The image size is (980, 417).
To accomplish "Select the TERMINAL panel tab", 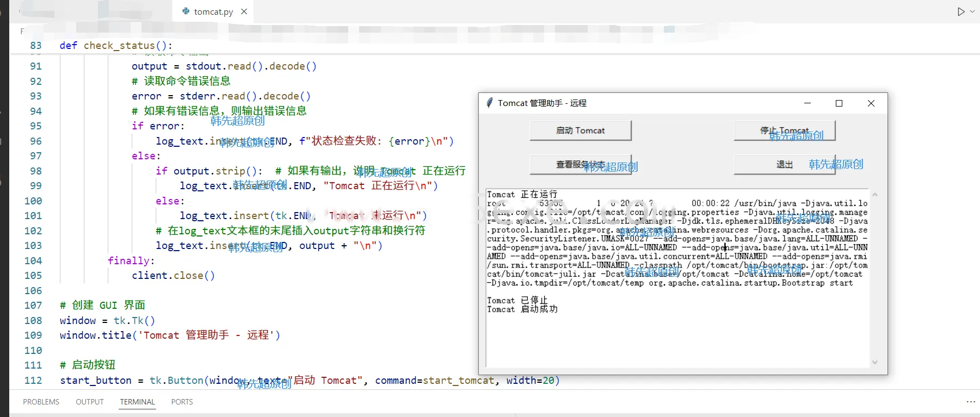I will click(x=138, y=402).
